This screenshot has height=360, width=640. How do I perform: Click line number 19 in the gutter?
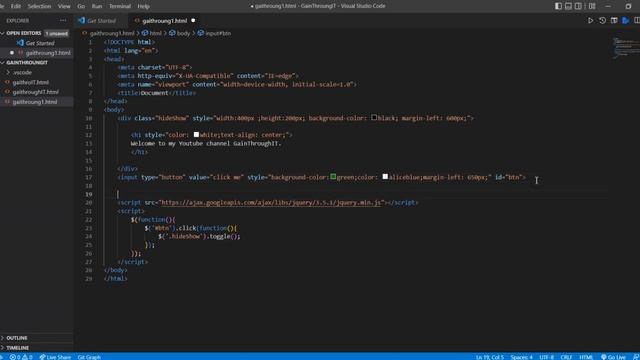89,194
